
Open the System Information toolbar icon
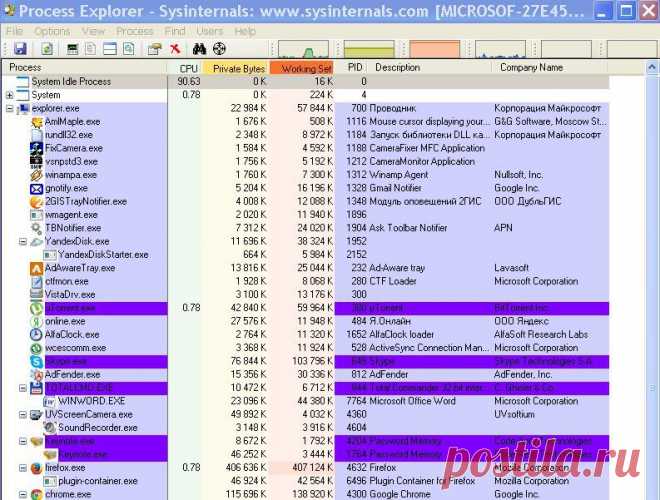click(72, 49)
